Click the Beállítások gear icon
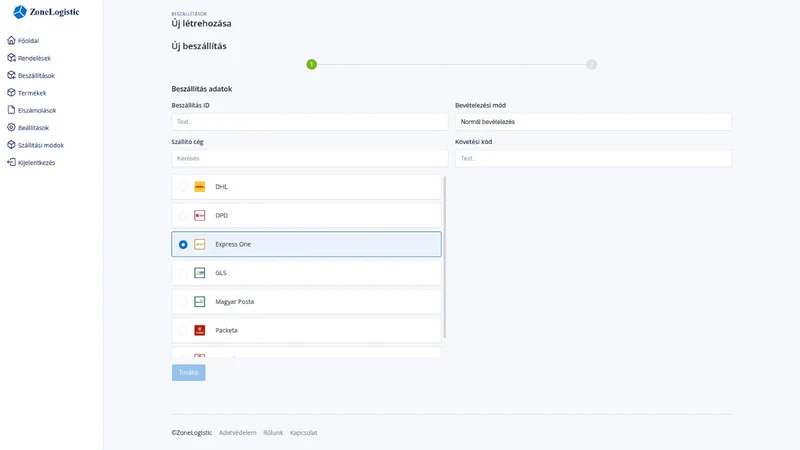The image size is (800, 450). coord(11,127)
